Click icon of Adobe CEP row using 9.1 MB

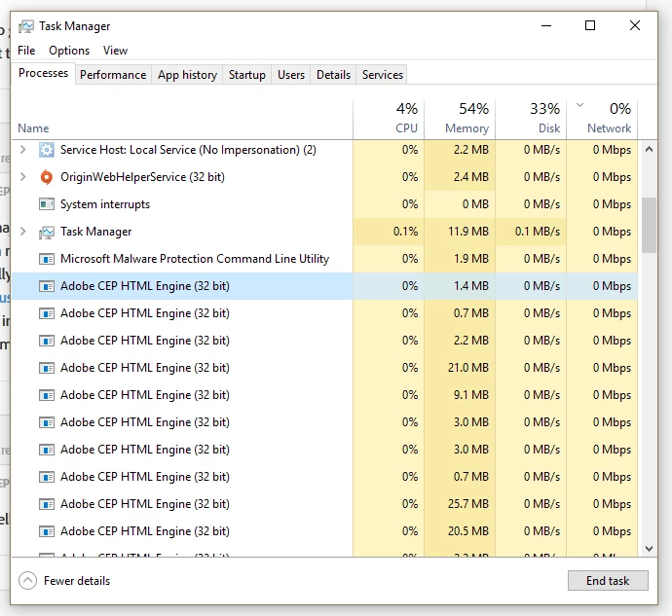coord(47,395)
